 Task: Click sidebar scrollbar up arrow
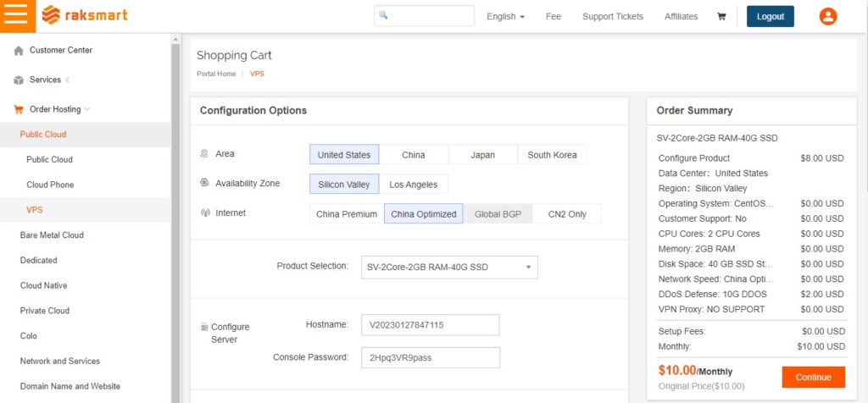[x=175, y=39]
